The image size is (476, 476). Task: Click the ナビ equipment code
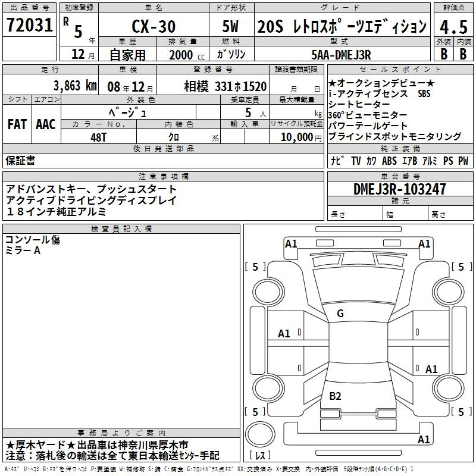[x=336, y=161]
